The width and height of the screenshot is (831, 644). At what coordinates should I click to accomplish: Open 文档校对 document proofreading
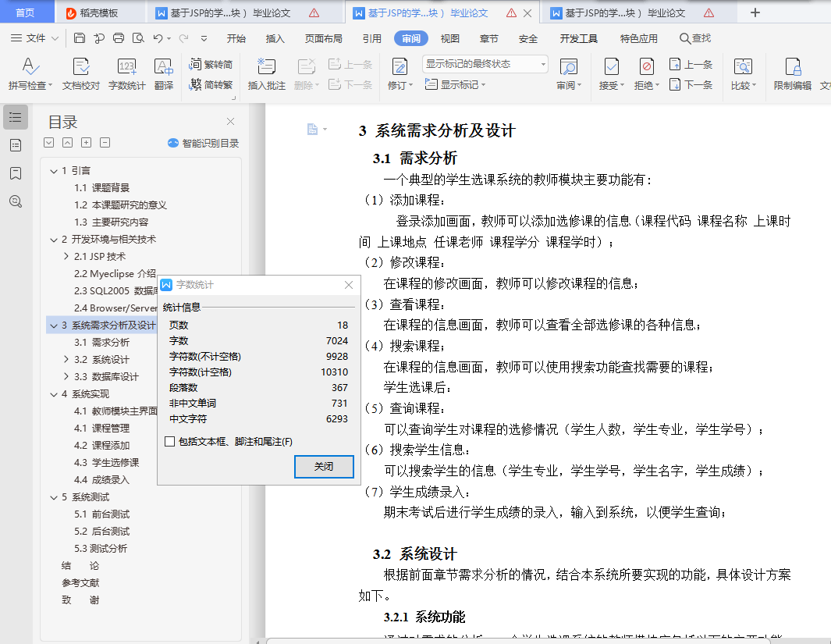(x=81, y=73)
